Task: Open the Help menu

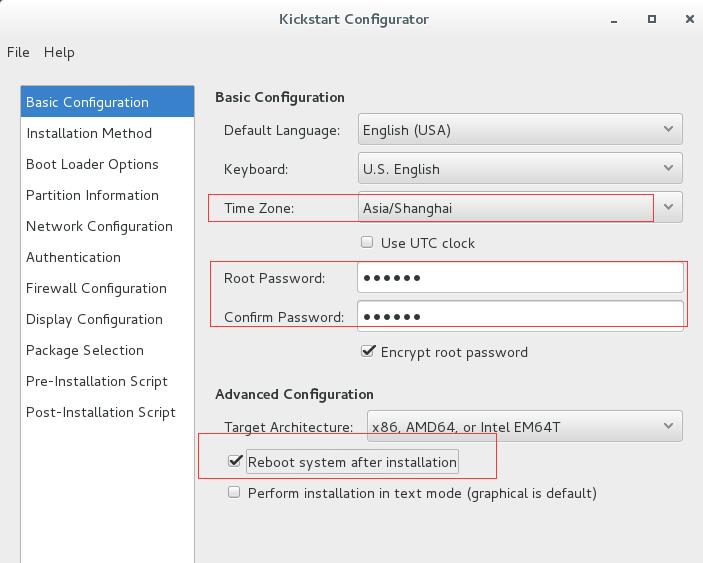Action: [x=59, y=52]
